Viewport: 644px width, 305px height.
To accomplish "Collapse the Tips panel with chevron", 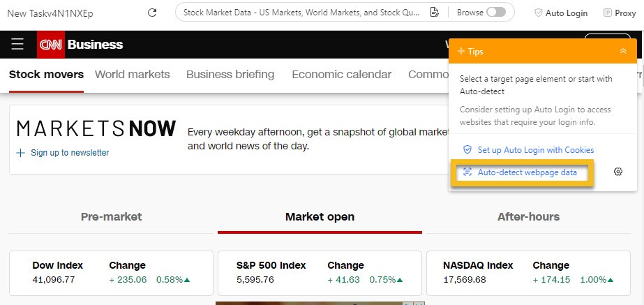I will [x=623, y=52].
